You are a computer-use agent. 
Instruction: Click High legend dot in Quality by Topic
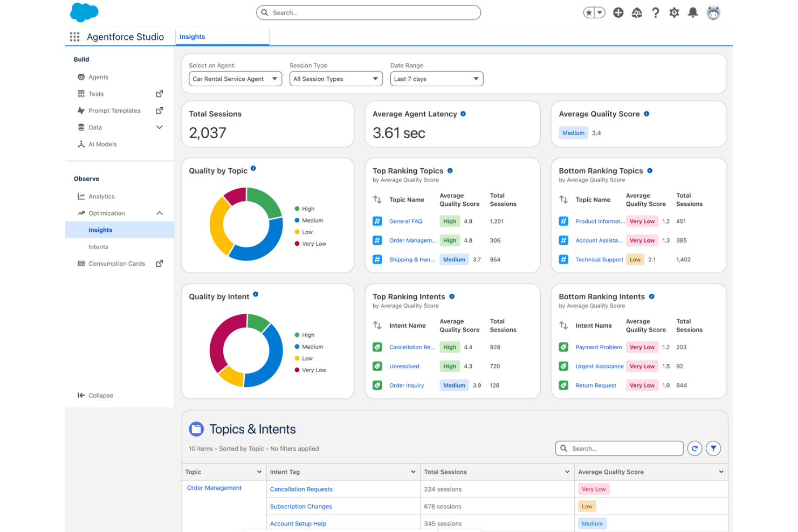(297, 209)
